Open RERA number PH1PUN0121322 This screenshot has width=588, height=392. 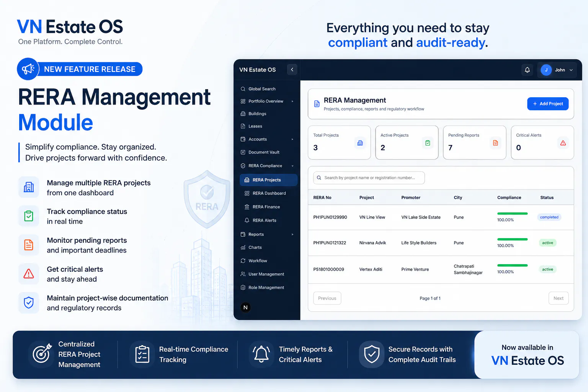point(330,243)
